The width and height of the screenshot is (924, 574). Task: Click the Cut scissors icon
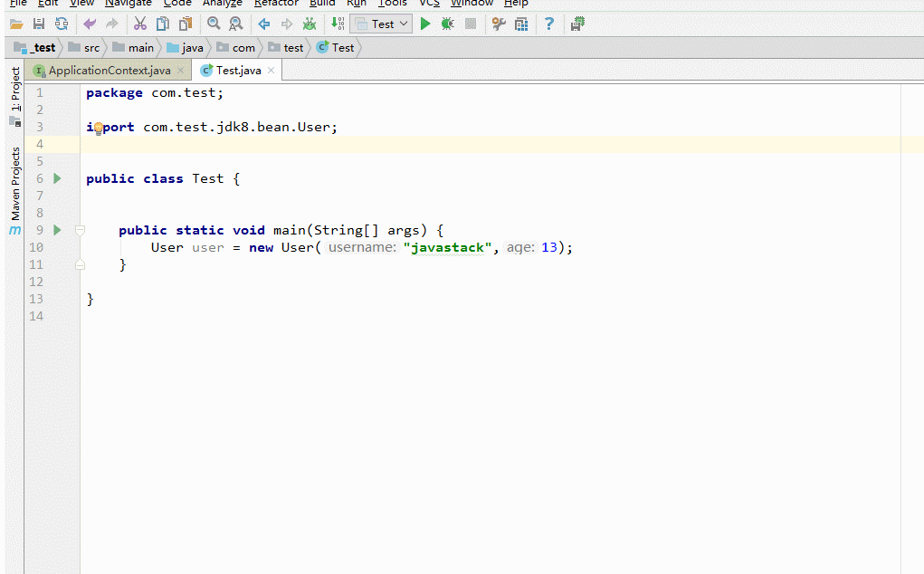pos(140,24)
